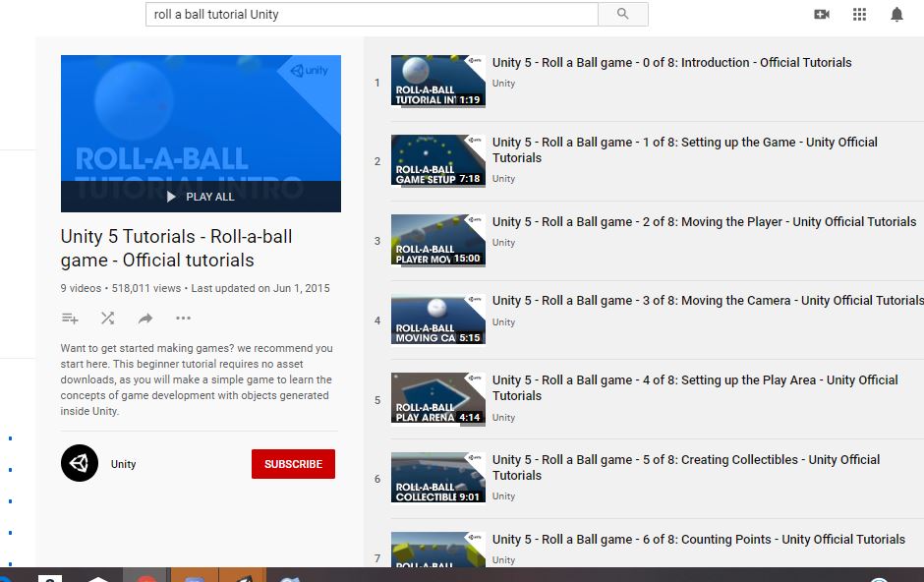This screenshot has width=924, height=582.
Task: Open the notifications bell
Action: [896, 14]
